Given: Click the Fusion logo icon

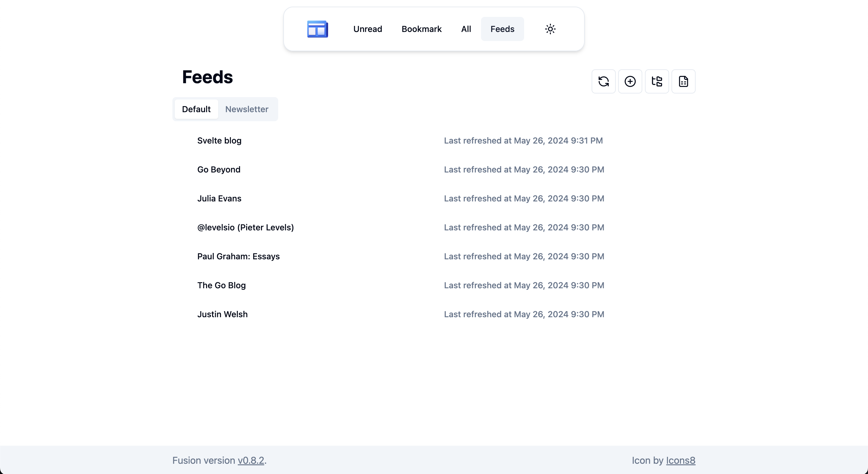Looking at the screenshot, I should [x=317, y=29].
